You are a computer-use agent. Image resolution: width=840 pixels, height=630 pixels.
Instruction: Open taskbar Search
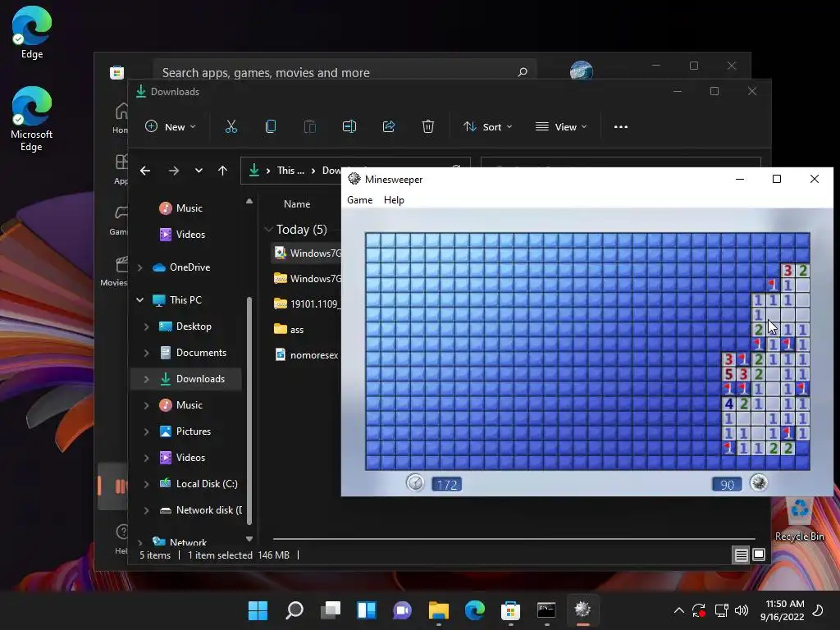pos(294,609)
